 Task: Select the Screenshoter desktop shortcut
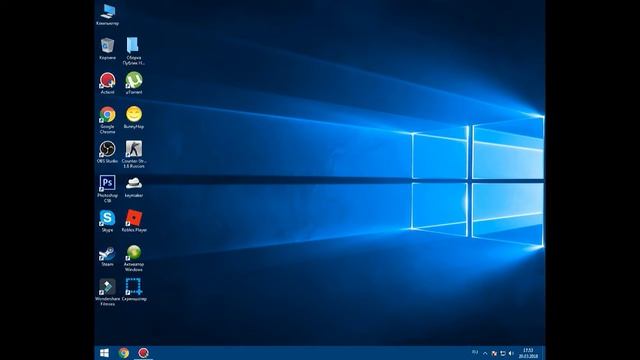click(133, 290)
